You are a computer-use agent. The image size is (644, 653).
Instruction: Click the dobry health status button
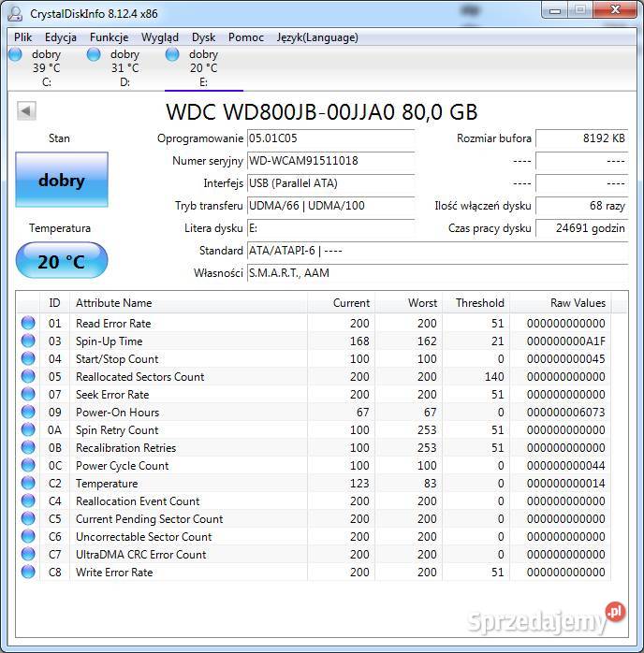[x=62, y=180]
